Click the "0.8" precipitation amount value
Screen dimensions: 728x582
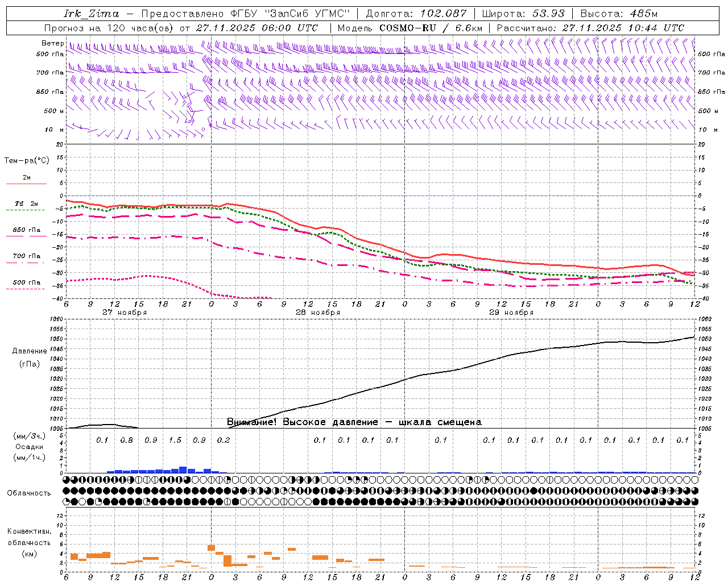[127, 440]
